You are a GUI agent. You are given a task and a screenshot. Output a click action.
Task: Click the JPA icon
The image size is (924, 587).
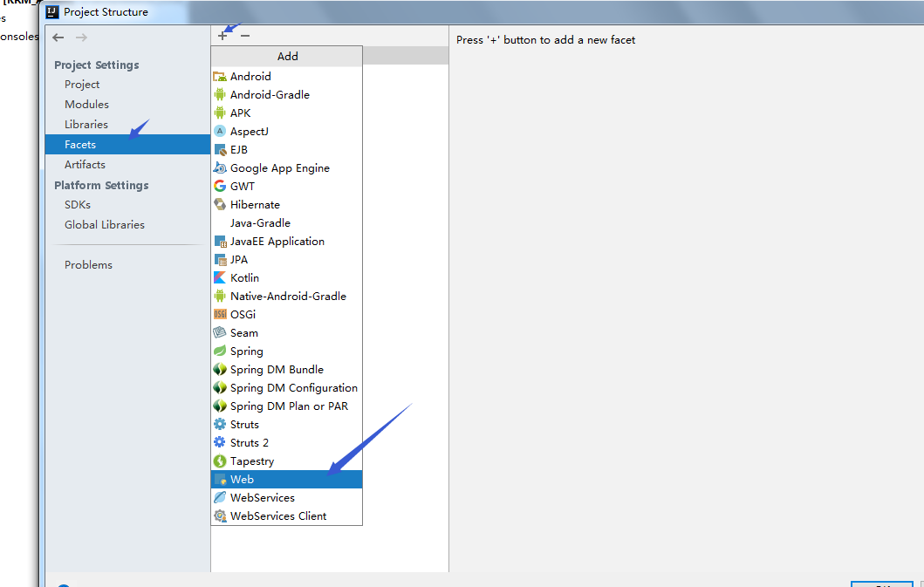(220, 260)
